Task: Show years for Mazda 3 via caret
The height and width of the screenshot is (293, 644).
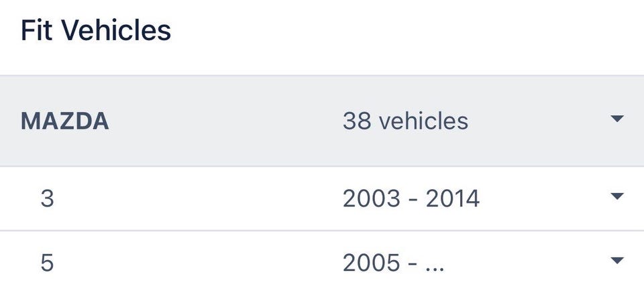Action: click(617, 197)
